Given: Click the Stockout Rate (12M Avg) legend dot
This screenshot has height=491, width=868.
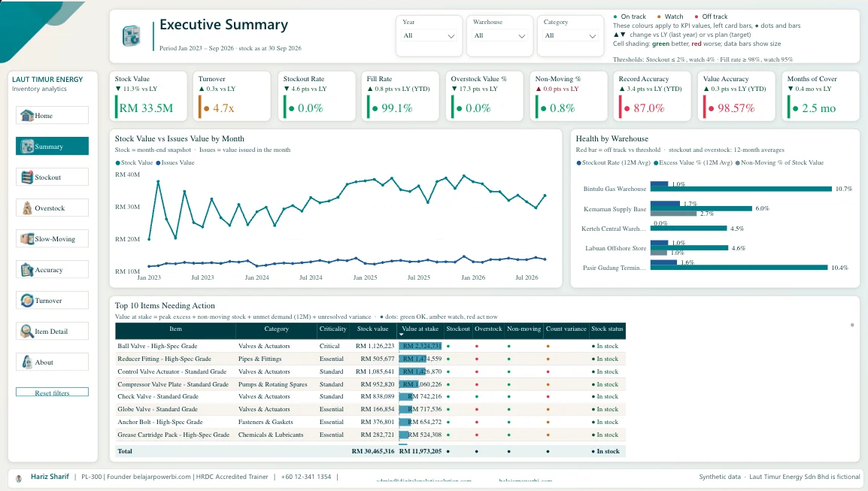Looking at the screenshot, I should click(x=578, y=162).
